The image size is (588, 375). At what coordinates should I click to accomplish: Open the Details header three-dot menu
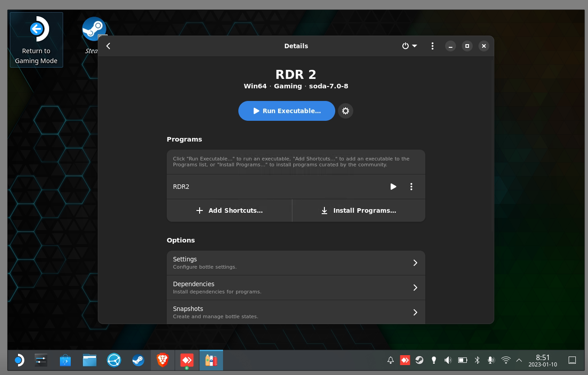pyautogui.click(x=433, y=46)
